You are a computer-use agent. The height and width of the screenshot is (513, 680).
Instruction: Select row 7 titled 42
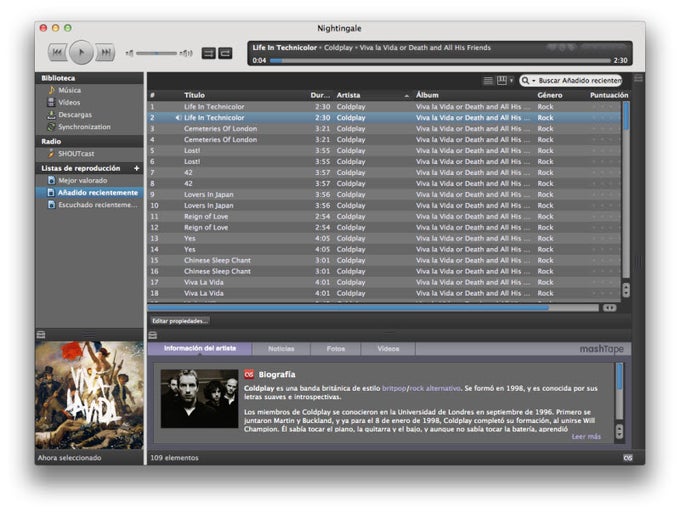[x=384, y=173]
